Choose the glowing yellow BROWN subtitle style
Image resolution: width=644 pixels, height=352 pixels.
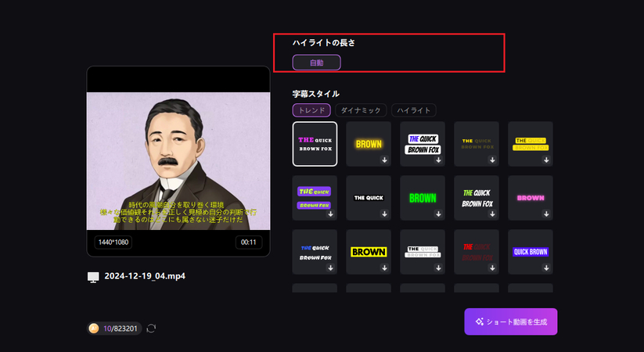coord(369,144)
